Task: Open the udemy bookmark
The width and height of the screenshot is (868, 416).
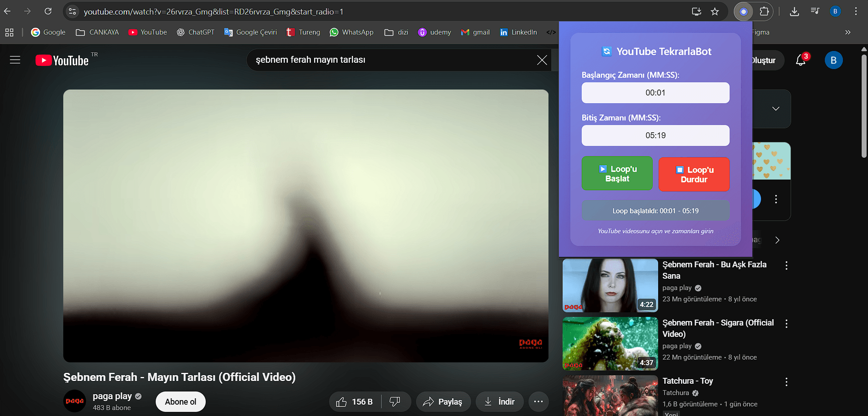Action: click(435, 32)
